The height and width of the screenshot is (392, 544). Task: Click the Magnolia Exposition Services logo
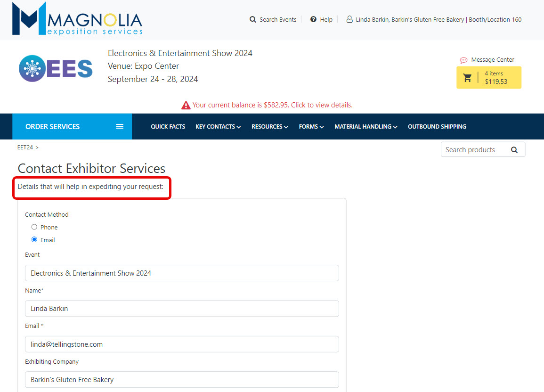77,20
